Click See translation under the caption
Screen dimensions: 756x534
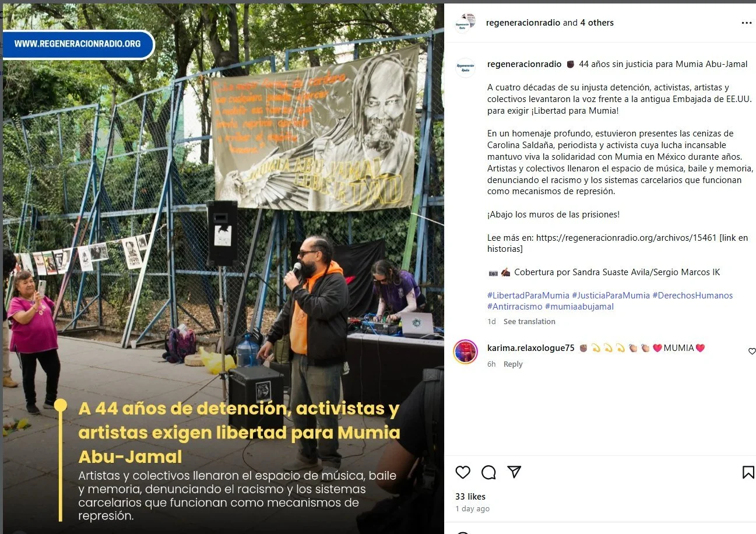[529, 321]
